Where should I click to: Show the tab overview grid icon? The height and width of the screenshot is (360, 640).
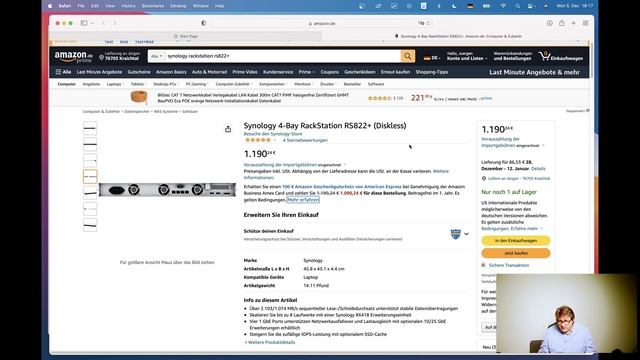pos(585,23)
